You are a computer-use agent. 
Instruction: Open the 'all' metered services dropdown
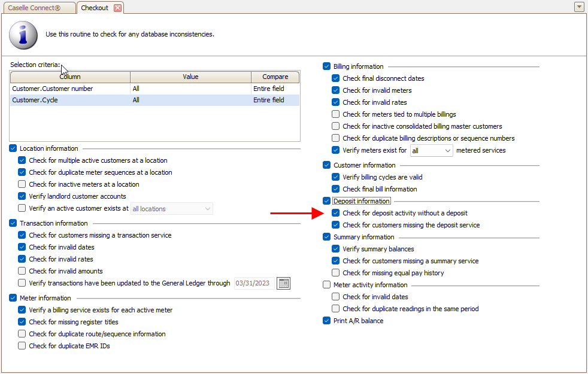[431, 151]
